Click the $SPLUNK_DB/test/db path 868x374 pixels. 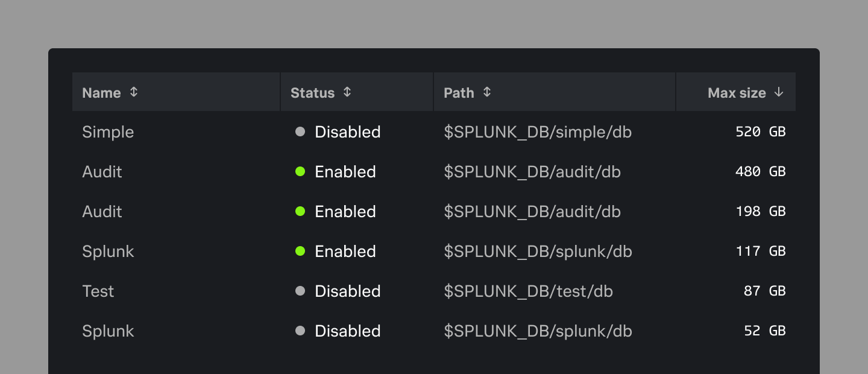pyautogui.click(x=528, y=291)
